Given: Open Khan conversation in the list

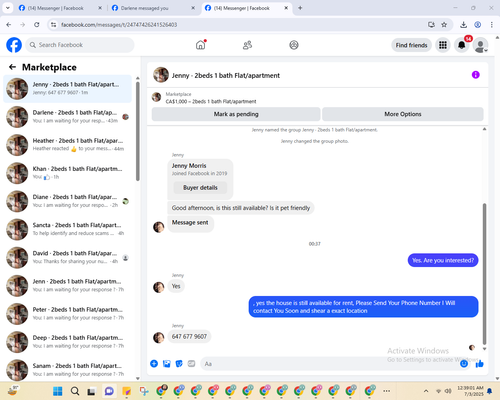Looking at the screenshot, I should (x=67, y=173).
